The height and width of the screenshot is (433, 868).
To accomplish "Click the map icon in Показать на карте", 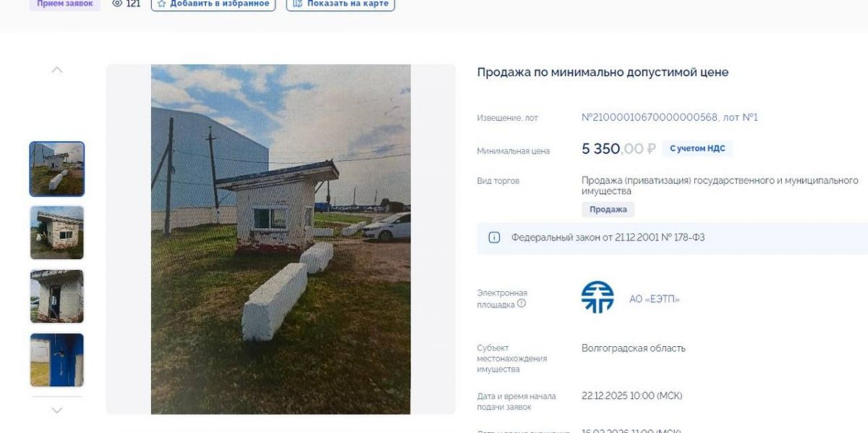I will point(297,4).
